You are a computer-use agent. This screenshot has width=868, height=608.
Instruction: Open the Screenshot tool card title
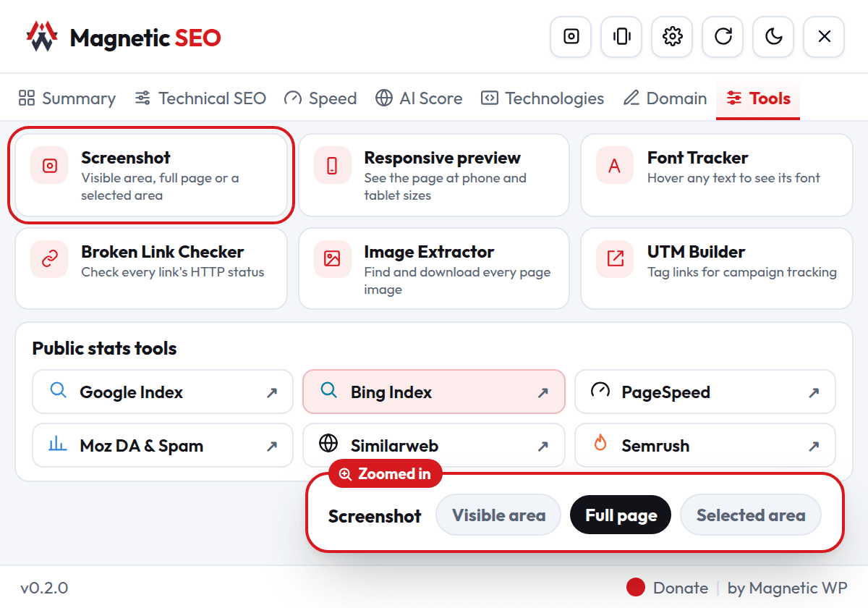pyautogui.click(x=126, y=158)
